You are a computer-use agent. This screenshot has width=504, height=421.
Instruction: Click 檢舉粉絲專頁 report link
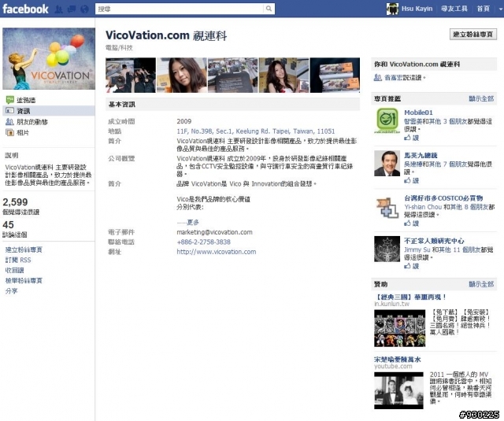pos(24,281)
